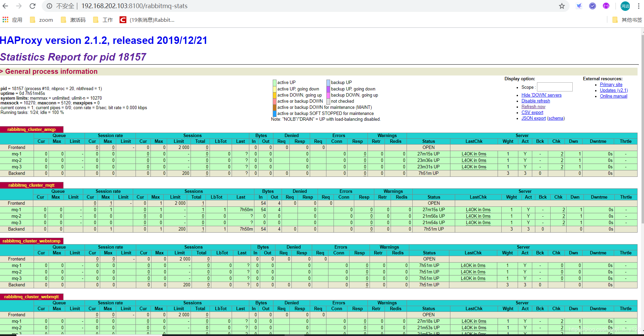644x336 pixels.
Task: Click L4OK in 0ms for mq-2 in mqtt table
Action: click(478, 216)
